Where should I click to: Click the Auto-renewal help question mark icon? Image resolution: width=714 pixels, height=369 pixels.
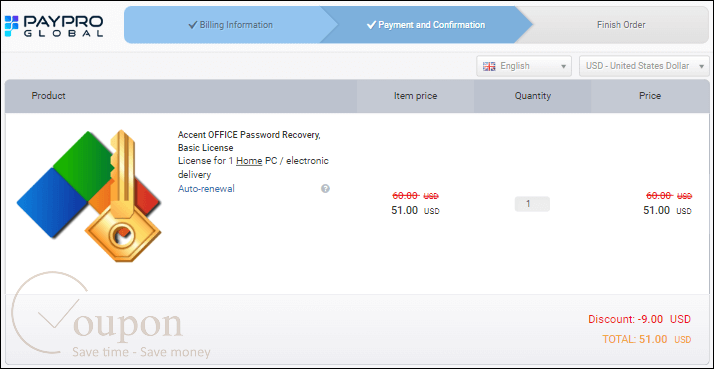[325, 189]
